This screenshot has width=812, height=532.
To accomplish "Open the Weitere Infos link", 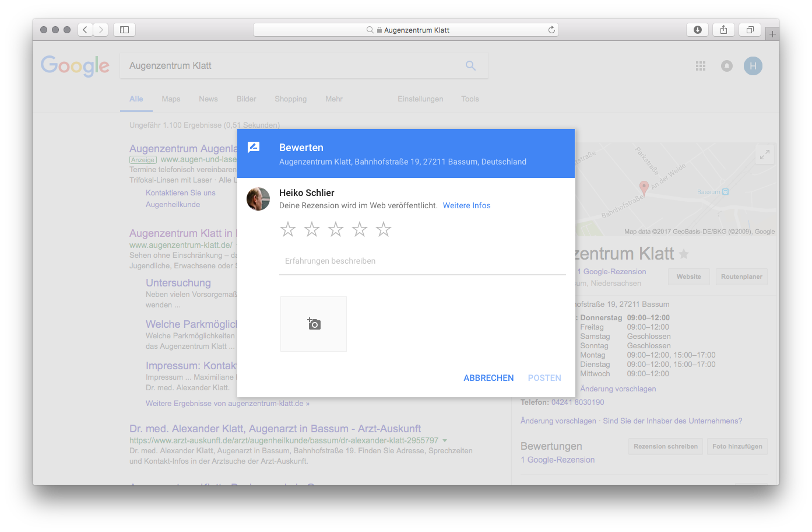I will (x=466, y=205).
